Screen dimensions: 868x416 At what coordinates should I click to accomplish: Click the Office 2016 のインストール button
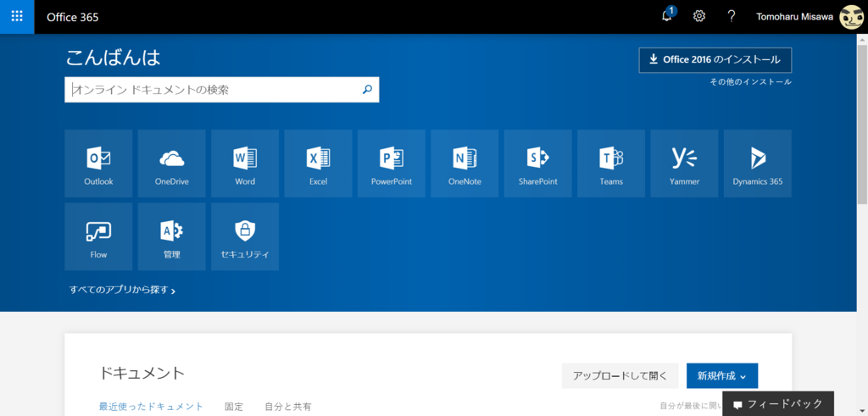pyautogui.click(x=715, y=60)
